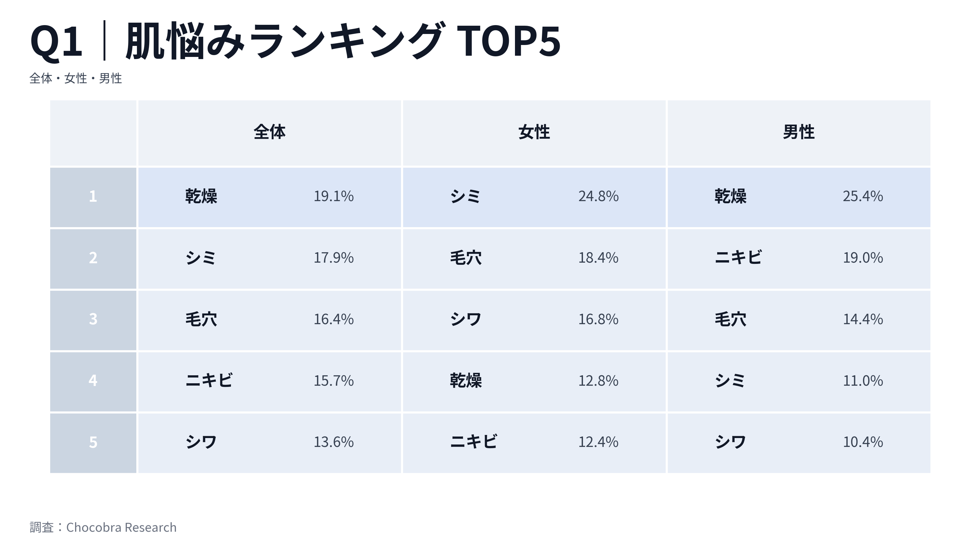Select ニキビ in the 男性 column
The image size is (980, 551).
point(738,258)
